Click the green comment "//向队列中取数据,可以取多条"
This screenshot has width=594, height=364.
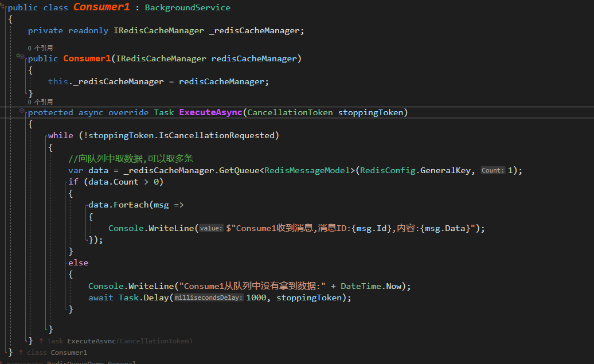pos(131,158)
